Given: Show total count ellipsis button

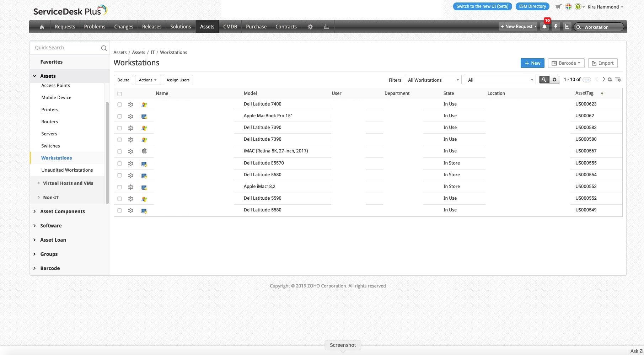Looking at the screenshot, I should [587, 80].
